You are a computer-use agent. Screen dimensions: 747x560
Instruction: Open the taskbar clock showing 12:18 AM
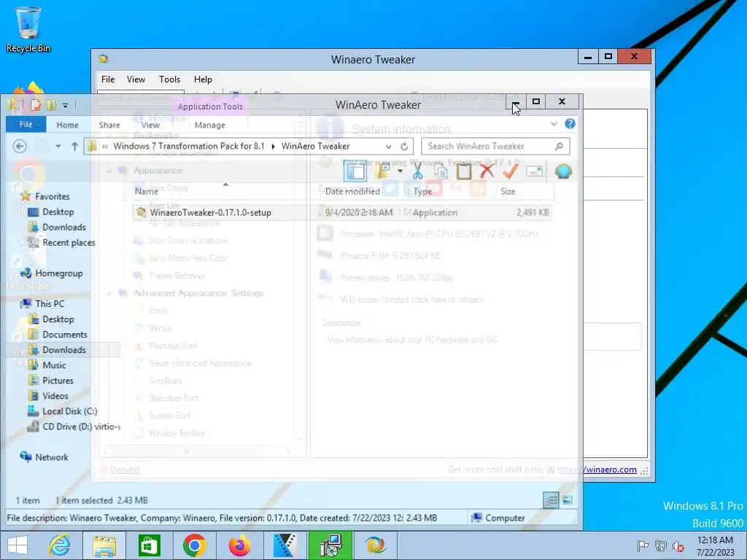click(x=715, y=546)
